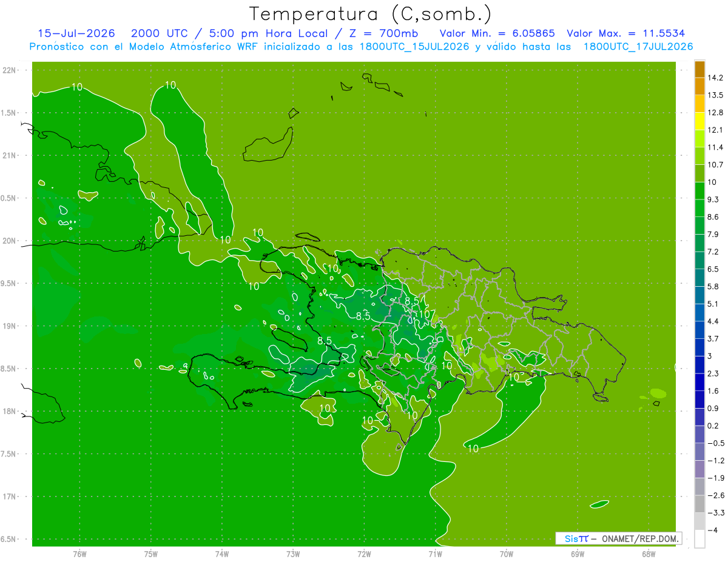Click the '75W' longitude label
Screen dimensions: 728x562
click(150, 554)
